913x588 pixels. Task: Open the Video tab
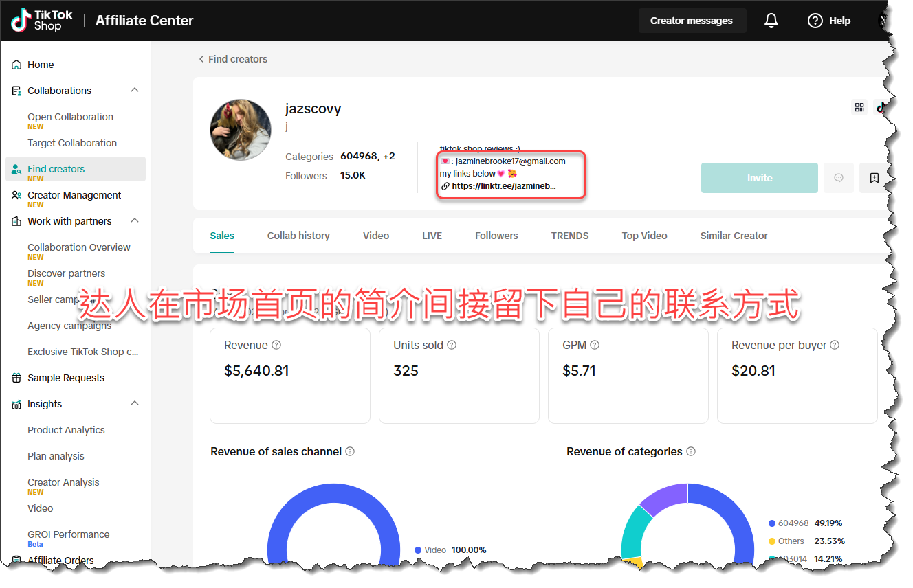tap(376, 236)
